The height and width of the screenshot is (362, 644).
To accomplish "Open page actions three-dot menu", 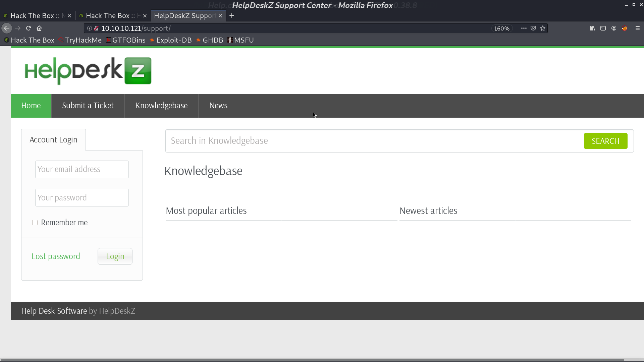I will (524, 28).
